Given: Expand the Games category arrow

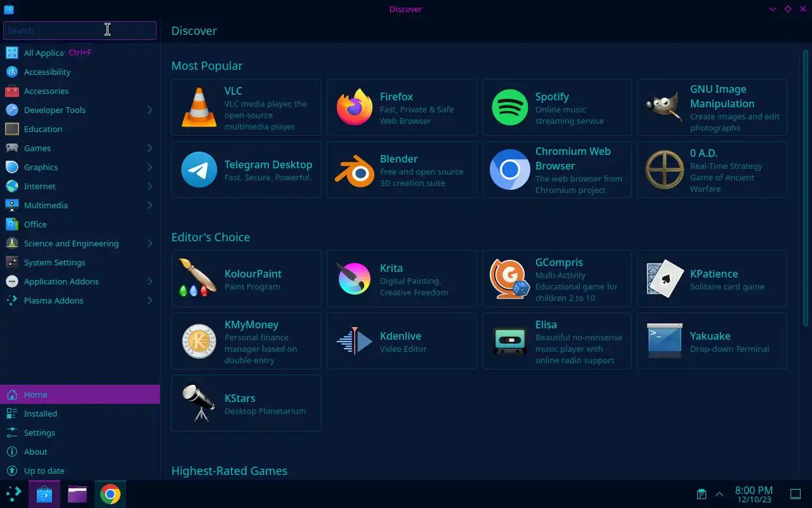Looking at the screenshot, I should (x=150, y=148).
